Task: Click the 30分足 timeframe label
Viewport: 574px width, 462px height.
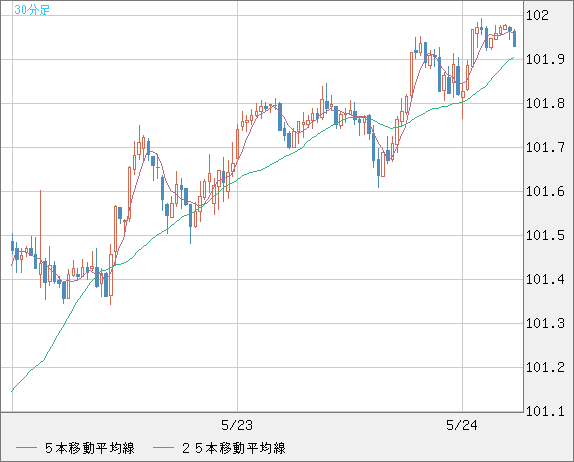Action: tap(32, 10)
